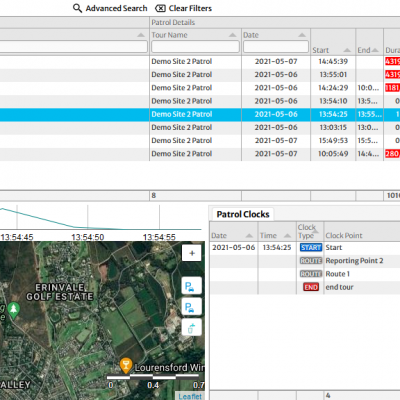Zoom in the map with plus button
This screenshot has height=400, width=400.
tap(192, 253)
